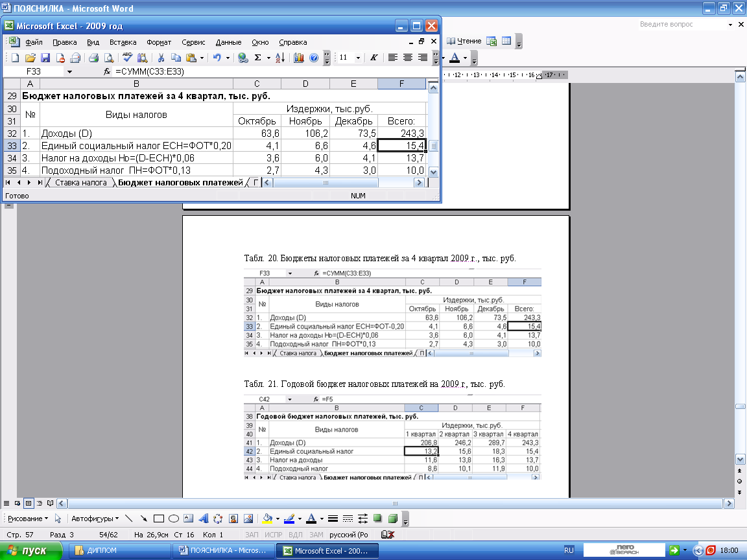This screenshot has width=747, height=560.
Task: Open Dash Style on the drawing toolbar
Action: point(348,519)
